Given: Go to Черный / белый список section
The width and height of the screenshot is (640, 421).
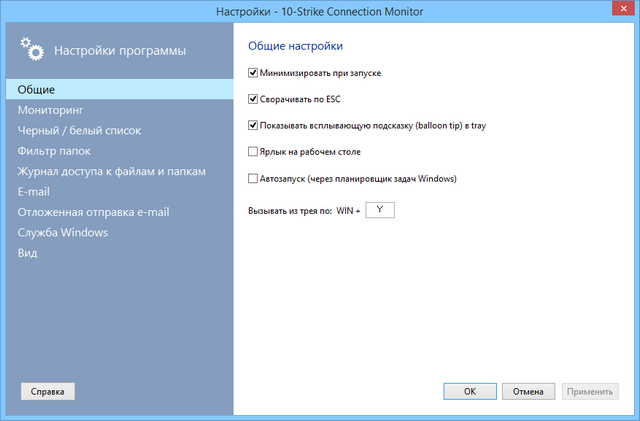Looking at the screenshot, I should tap(79, 130).
